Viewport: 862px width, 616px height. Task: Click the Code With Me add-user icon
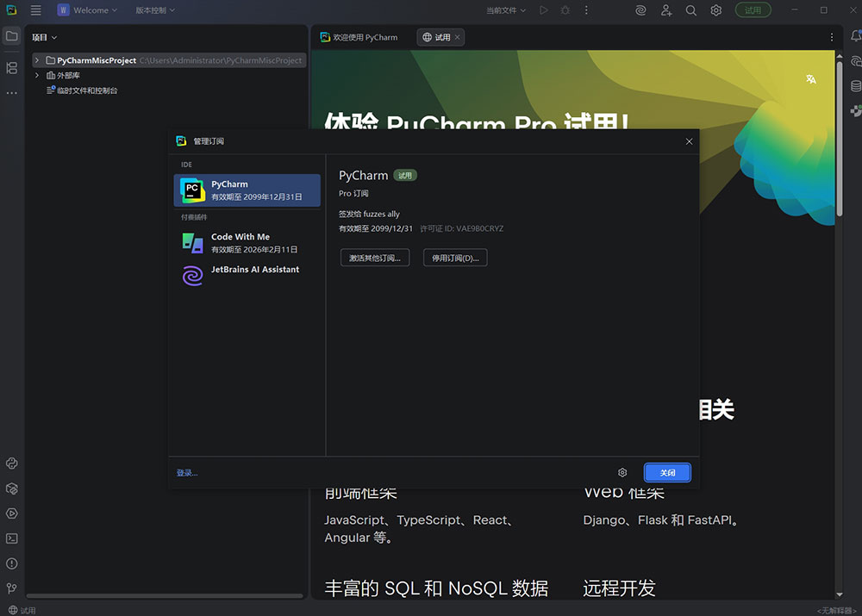pyautogui.click(x=666, y=10)
